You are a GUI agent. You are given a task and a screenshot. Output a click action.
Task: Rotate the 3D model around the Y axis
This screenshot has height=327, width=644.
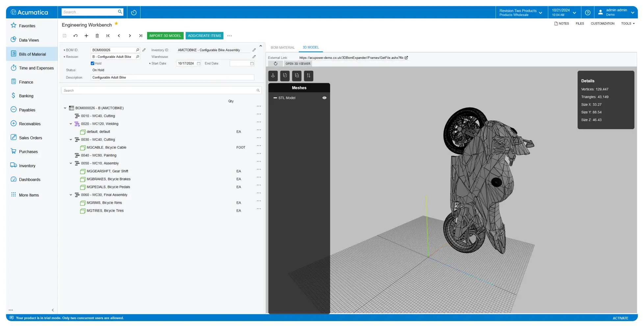click(285, 76)
